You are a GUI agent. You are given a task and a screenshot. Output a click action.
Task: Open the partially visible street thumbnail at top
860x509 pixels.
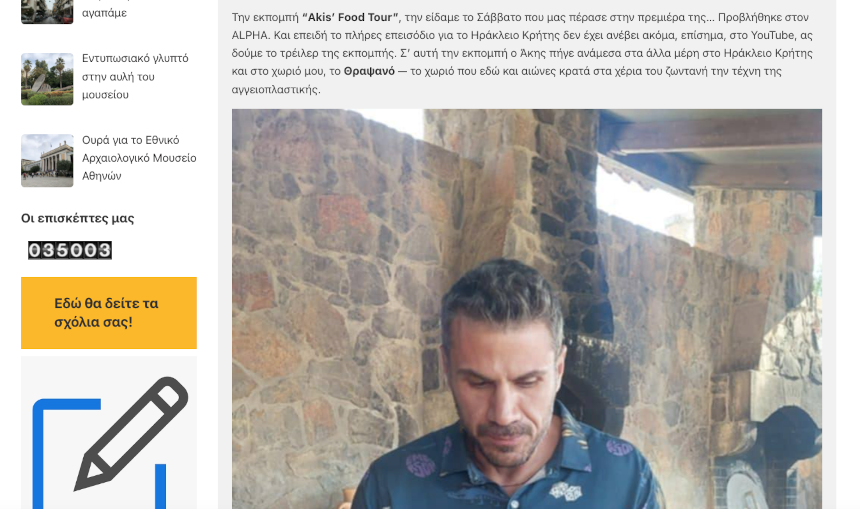pyautogui.click(x=47, y=12)
